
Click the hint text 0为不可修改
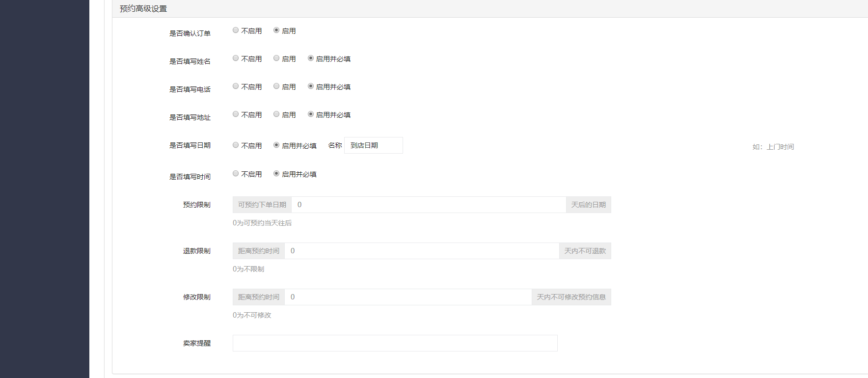(x=252, y=315)
